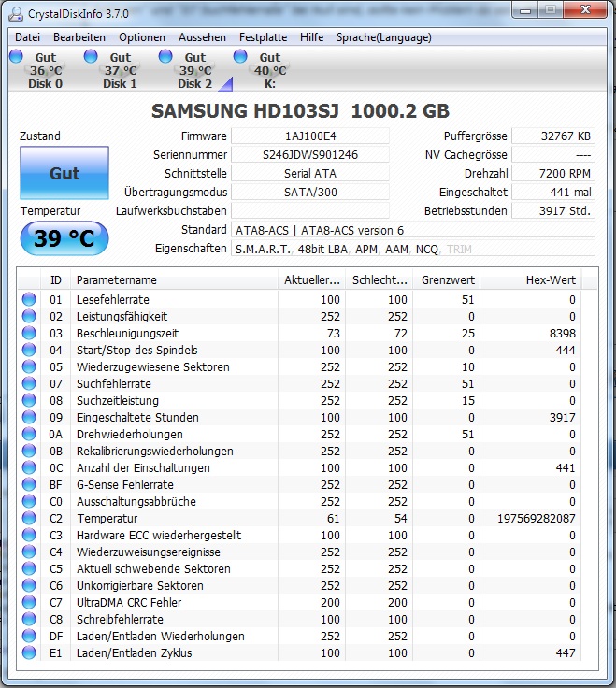This screenshot has height=688, width=616.
Task: Click the CrystalDiskInfo title bar icon
Action: [16, 14]
